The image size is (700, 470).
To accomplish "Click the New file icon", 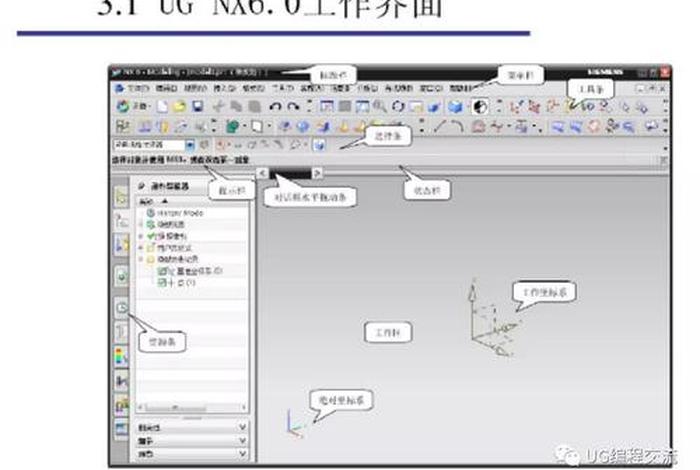I will pos(162,107).
